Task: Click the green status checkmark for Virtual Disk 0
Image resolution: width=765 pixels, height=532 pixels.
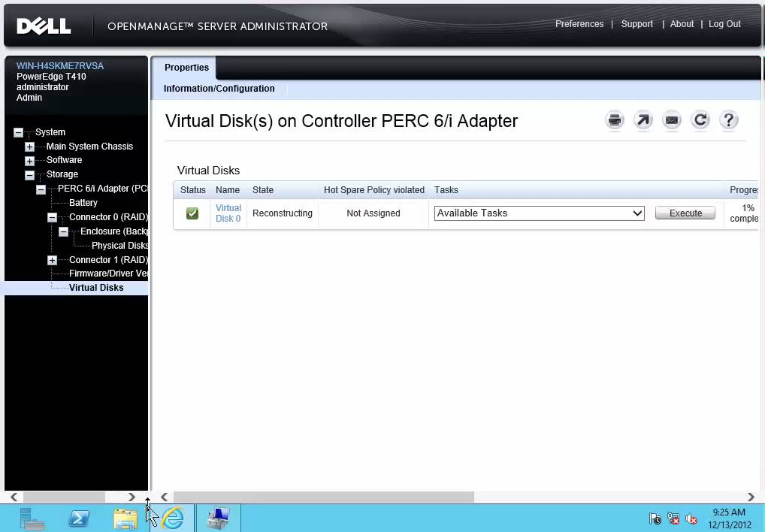Action: point(192,213)
